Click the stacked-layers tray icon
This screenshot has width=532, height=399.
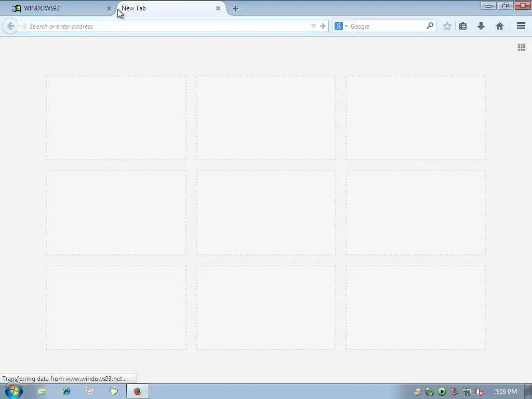(x=417, y=392)
